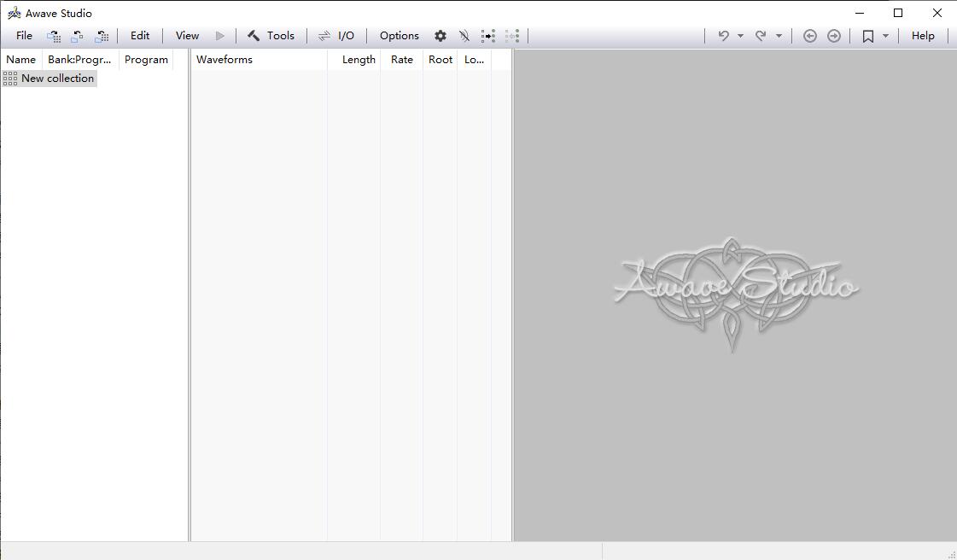The height and width of the screenshot is (560, 957).
Task: Navigate back with the left circle arrow
Action: 810,36
